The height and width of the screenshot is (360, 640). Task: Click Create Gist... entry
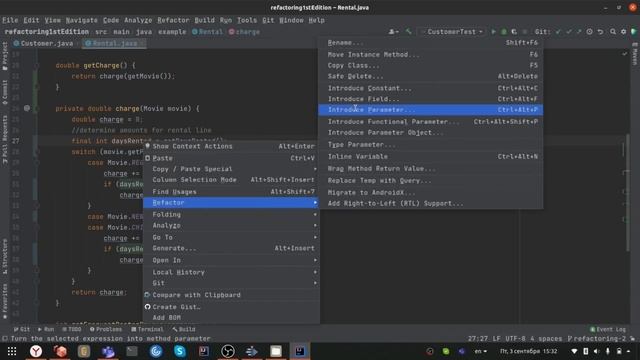[231, 307]
